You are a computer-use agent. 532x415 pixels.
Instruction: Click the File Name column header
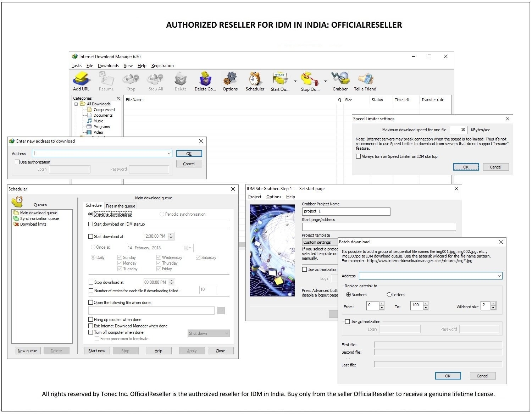230,100
